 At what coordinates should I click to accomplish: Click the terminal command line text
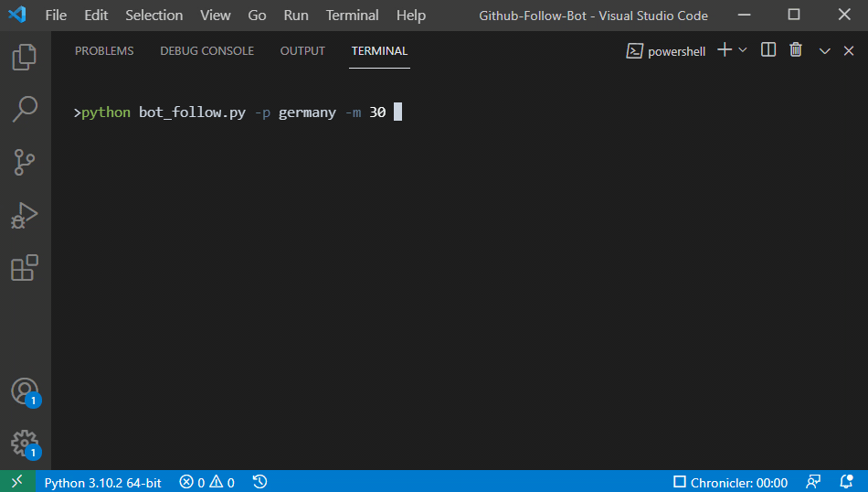229,112
